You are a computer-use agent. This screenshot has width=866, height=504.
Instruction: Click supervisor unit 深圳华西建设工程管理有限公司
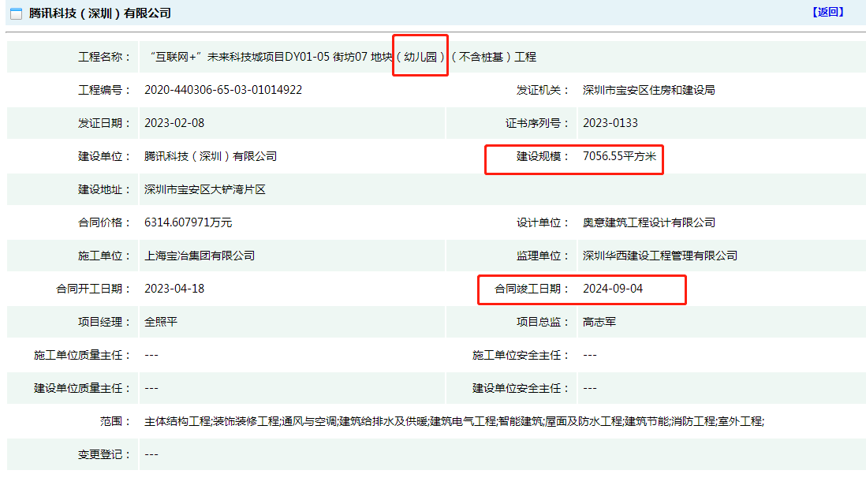pos(660,256)
